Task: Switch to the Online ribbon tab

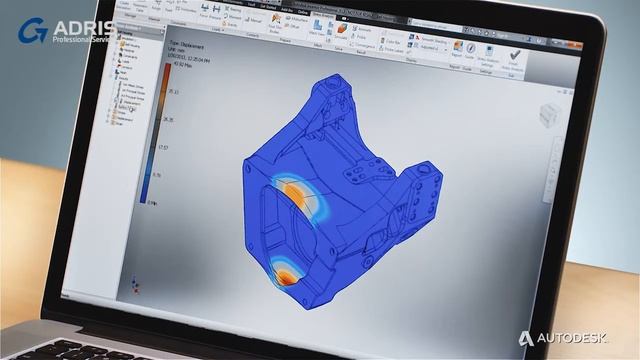Action: click(x=302, y=12)
